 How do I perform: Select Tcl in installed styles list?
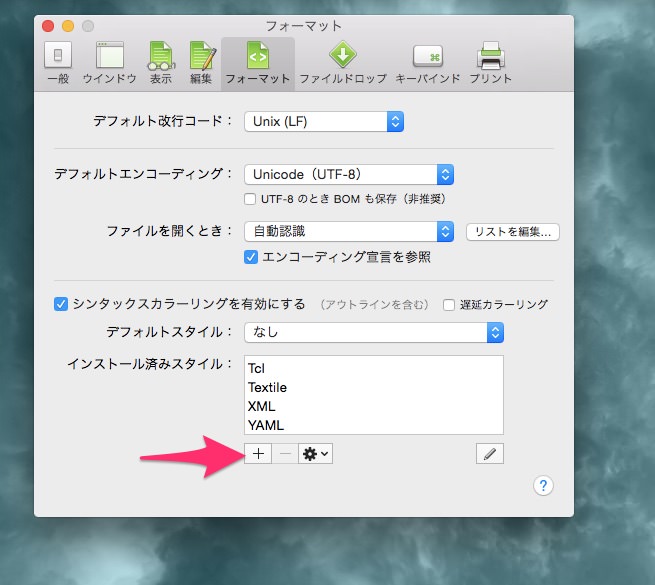click(373, 368)
